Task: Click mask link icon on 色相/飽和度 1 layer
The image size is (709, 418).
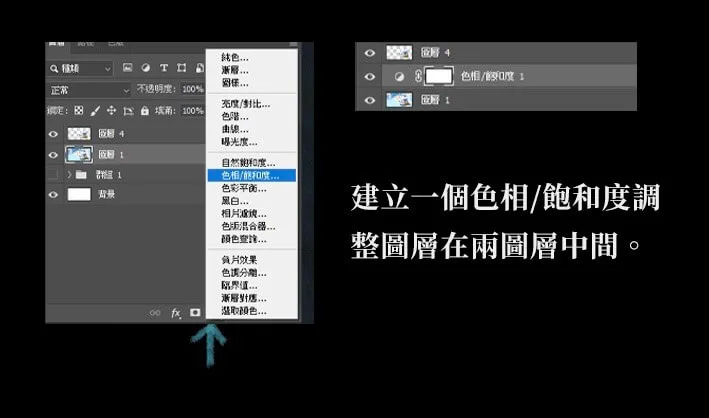Action: (x=418, y=76)
